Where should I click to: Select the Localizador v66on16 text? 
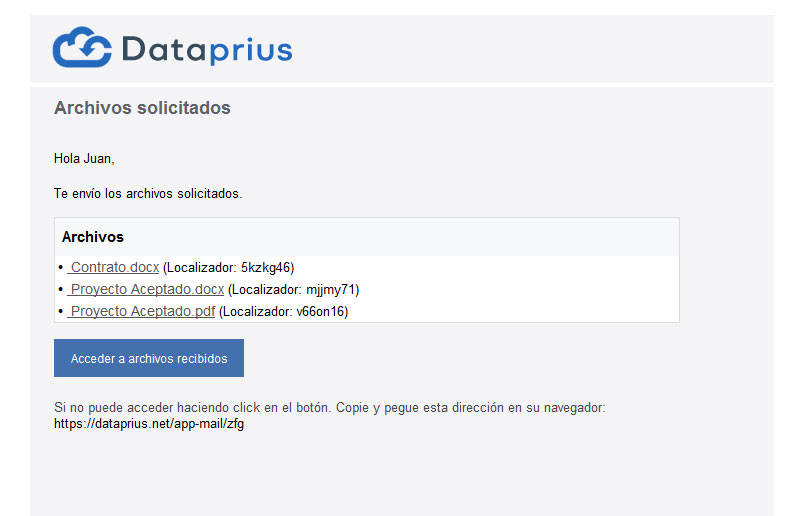tap(283, 312)
